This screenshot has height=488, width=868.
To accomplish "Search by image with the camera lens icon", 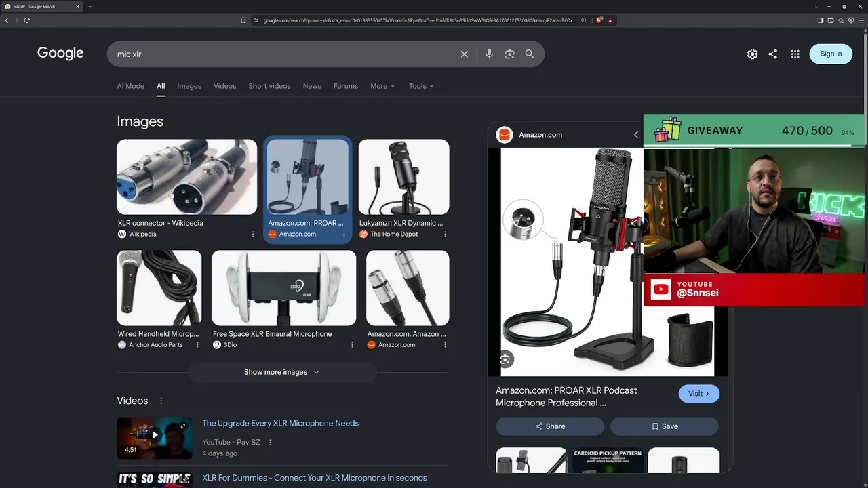I will [x=510, y=54].
